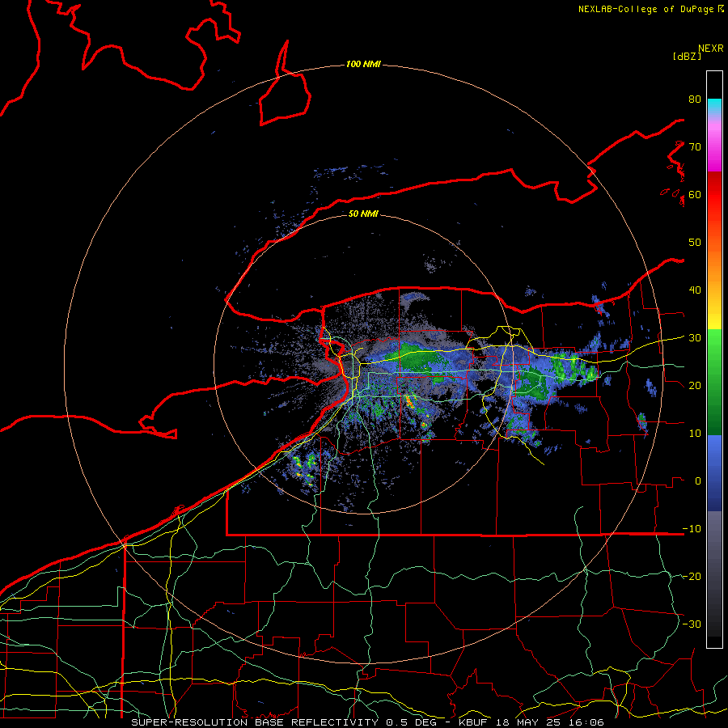Click the 80 value on the dBZ scale
The height and width of the screenshot is (728, 728).
695,99
